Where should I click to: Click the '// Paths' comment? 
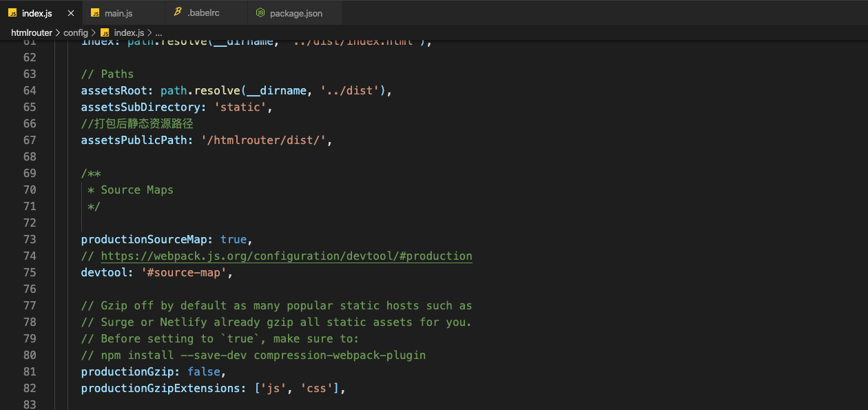[107, 74]
